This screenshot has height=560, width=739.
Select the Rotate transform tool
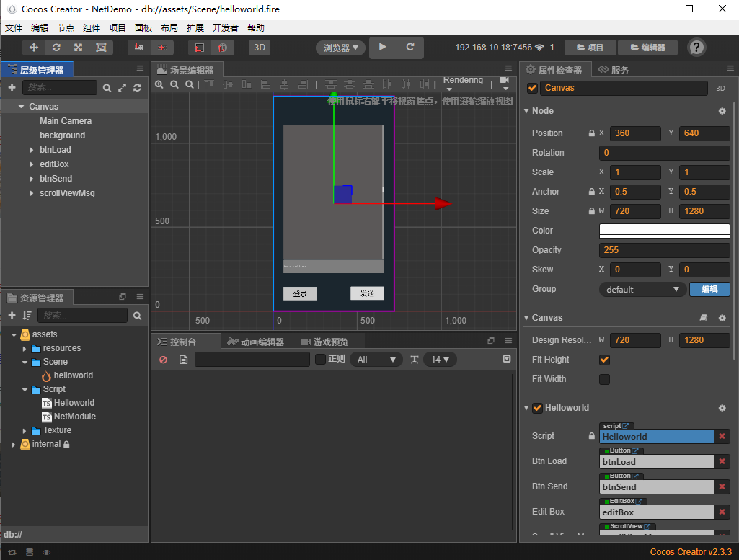pos(56,47)
